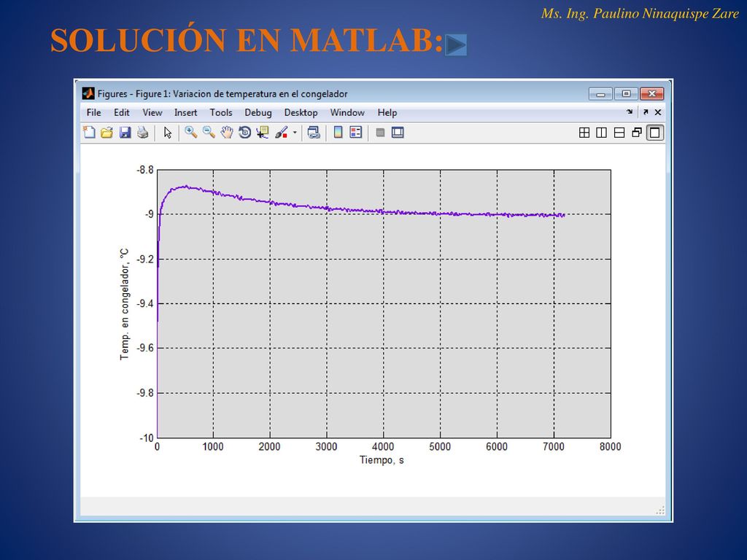Open the Window menu
Image resolution: width=747 pixels, height=560 pixels.
pos(347,112)
